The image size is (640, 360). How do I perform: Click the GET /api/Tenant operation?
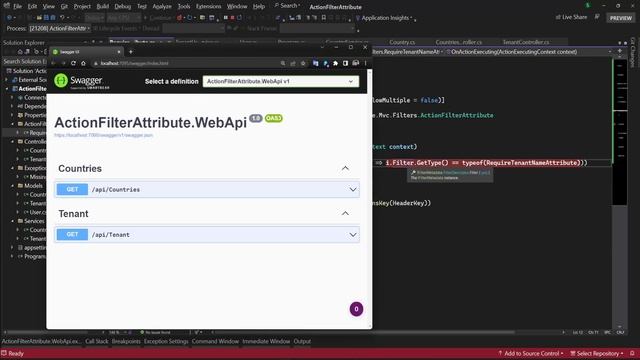click(207, 235)
